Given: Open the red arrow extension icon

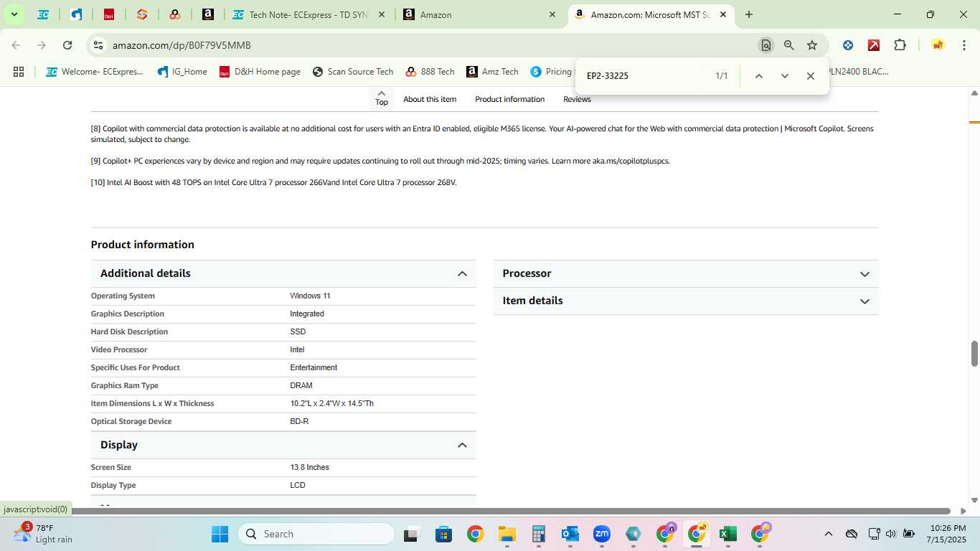Looking at the screenshot, I should pos(874,45).
